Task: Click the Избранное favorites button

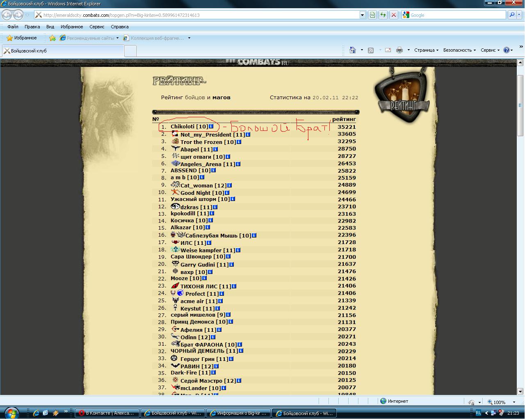Action: [x=22, y=38]
